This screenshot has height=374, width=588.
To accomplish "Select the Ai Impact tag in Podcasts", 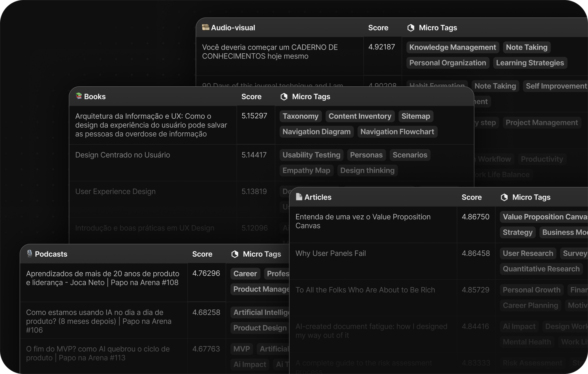I will pos(250,364).
